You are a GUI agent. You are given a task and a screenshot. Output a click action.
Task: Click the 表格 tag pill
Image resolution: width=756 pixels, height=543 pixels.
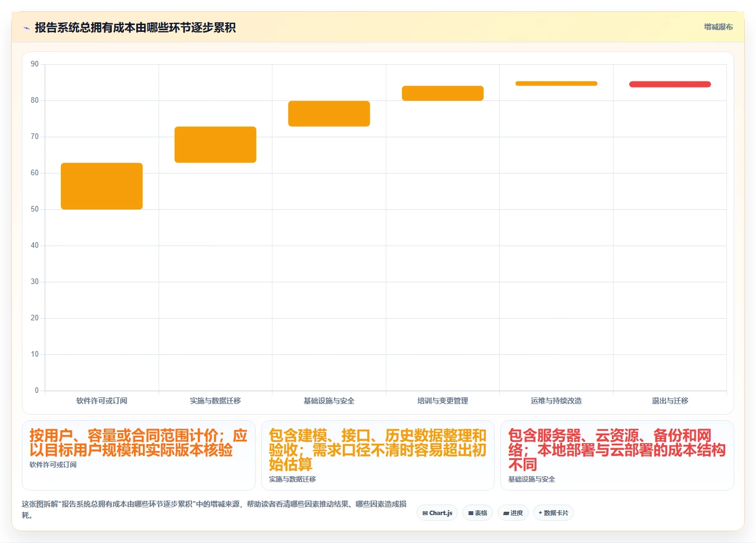click(x=477, y=513)
